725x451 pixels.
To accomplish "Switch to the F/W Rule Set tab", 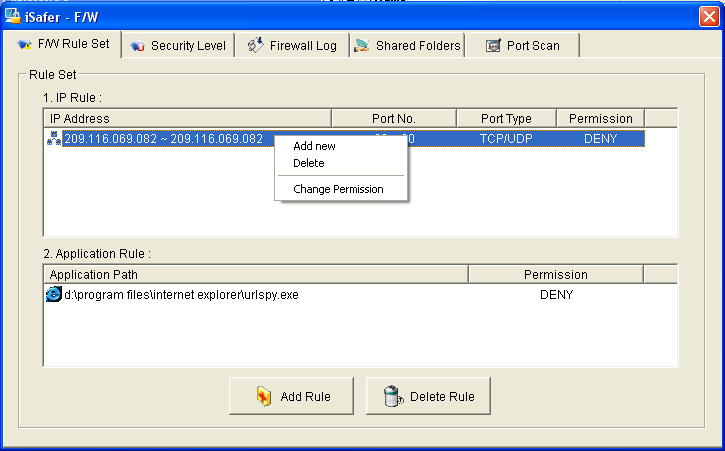I will tap(64, 45).
